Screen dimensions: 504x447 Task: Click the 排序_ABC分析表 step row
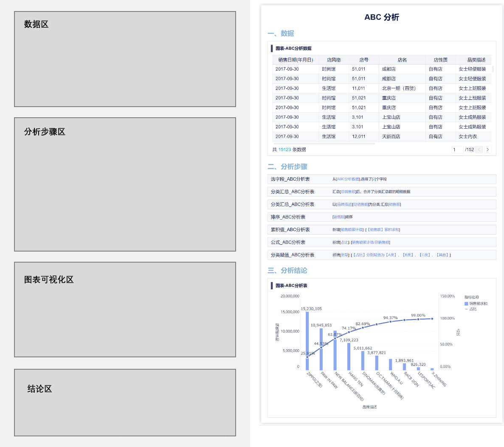pyautogui.click(x=382, y=217)
